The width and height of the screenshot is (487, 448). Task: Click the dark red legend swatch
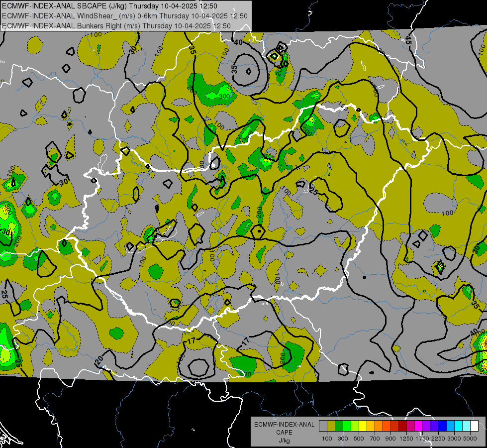[x=402, y=426]
